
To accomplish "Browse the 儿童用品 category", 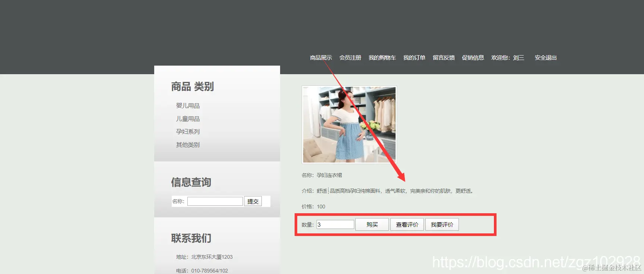I will coord(188,119).
